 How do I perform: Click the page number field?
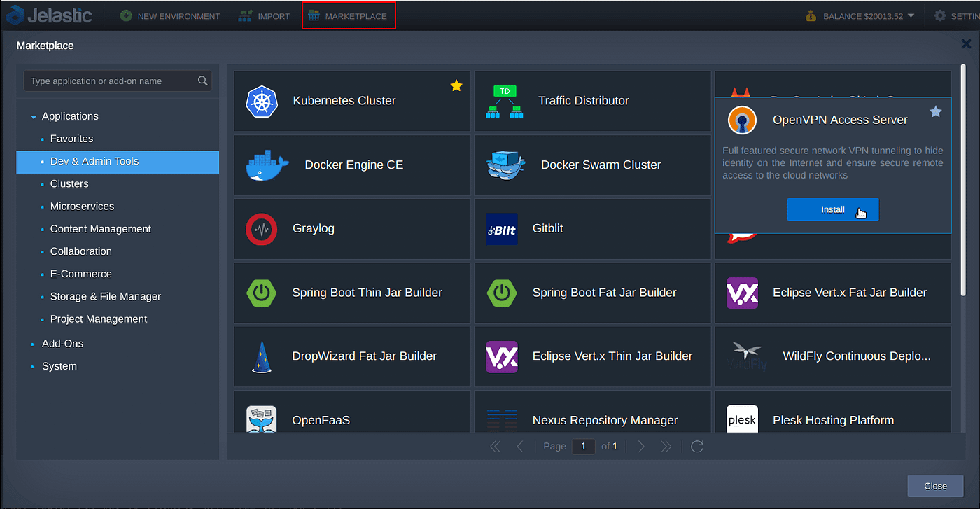point(583,446)
